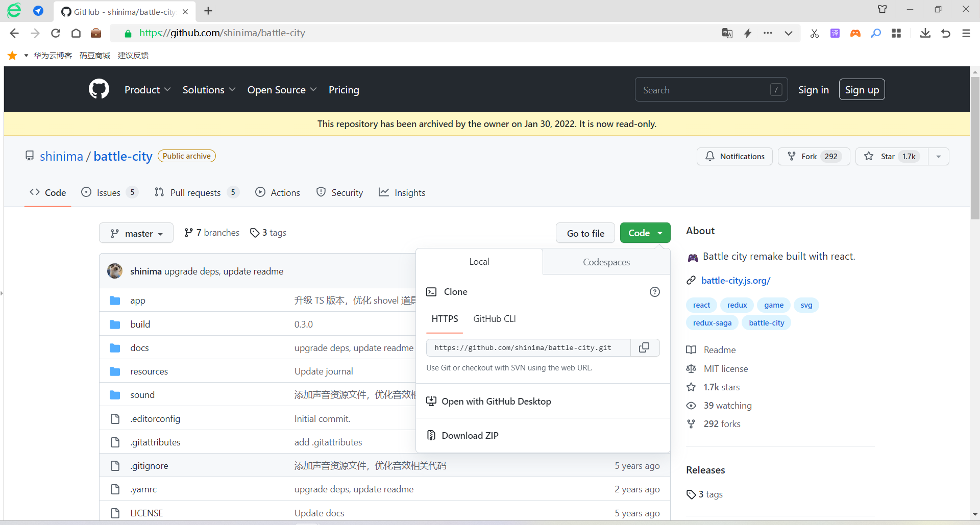Screen dimensions: 980x525
Task: Open the skin shirt icon in title bar
Action: coord(883,9)
